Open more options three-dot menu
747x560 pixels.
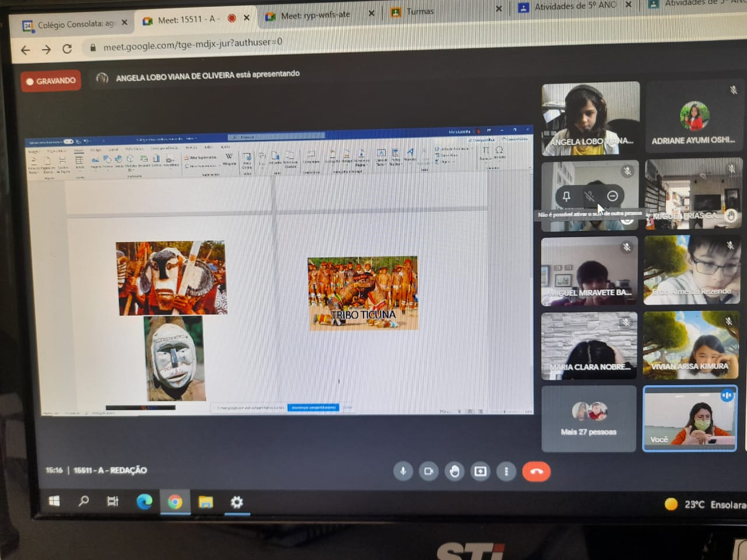(x=506, y=471)
